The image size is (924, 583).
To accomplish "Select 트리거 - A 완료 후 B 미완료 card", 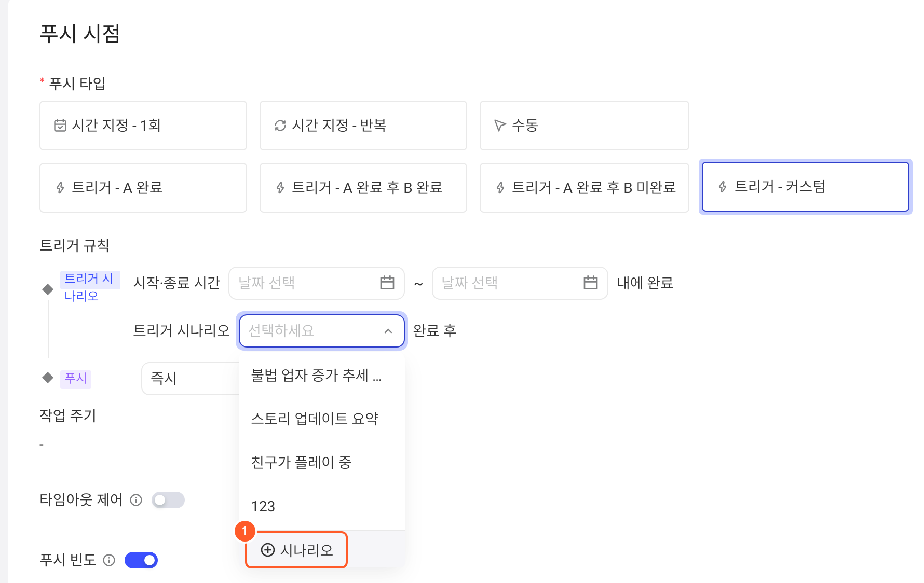I will pyautogui.click(x=585, y=188).
